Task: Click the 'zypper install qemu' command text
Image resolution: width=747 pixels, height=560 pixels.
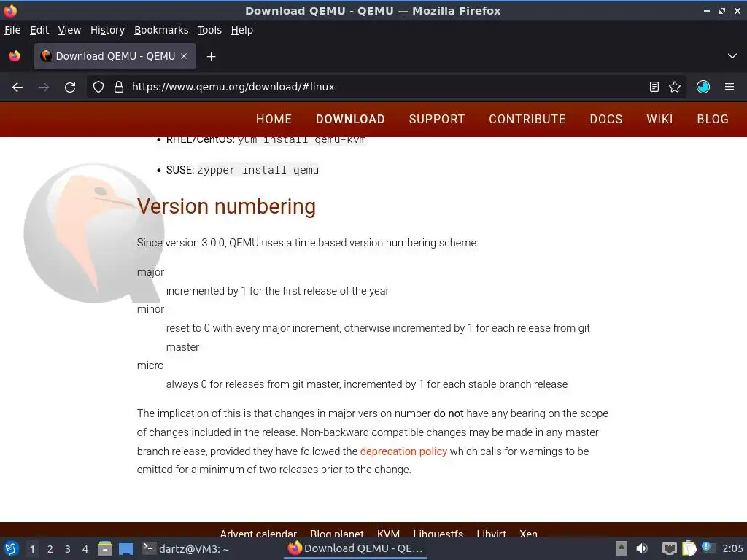Action: point(258,170)
